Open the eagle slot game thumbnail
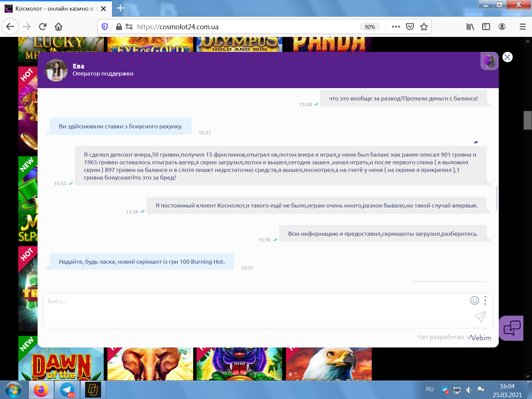The height and width of the screenshot is (399, 532). 329,364
